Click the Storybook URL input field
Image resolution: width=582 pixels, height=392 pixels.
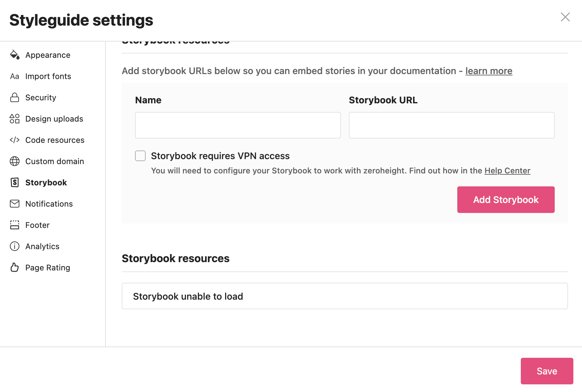(x=451, y=125)
